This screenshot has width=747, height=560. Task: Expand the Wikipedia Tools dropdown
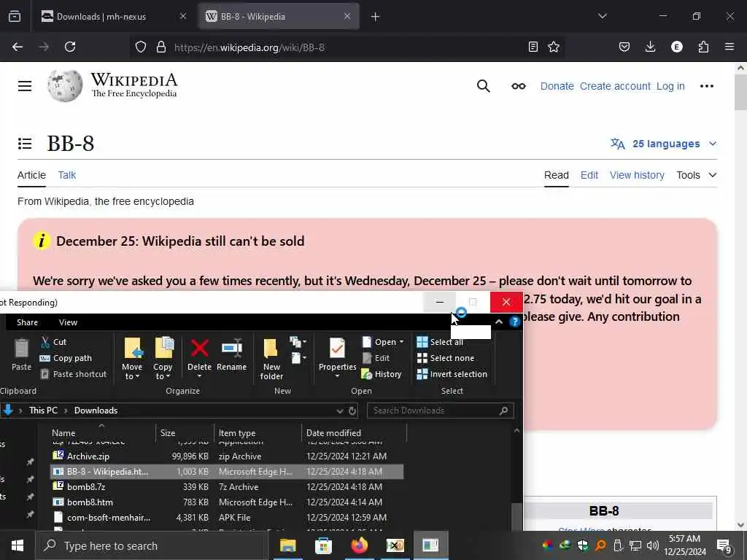(x=697, y=175)
